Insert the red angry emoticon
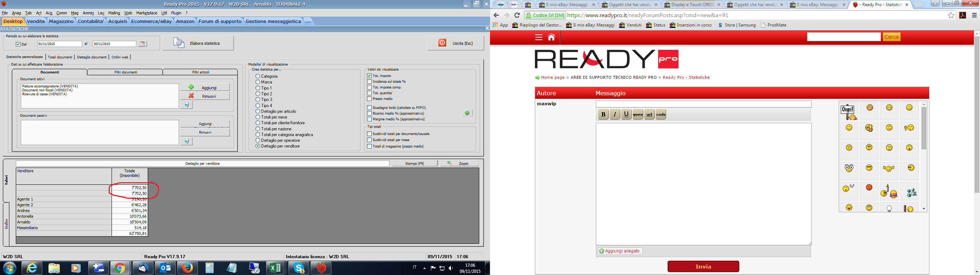The width and height of the screenshot is (980, 275). [x=869, y=187]
